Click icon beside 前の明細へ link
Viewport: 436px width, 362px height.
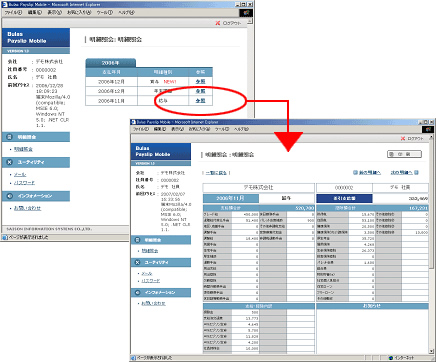click(x=355, y=173)
